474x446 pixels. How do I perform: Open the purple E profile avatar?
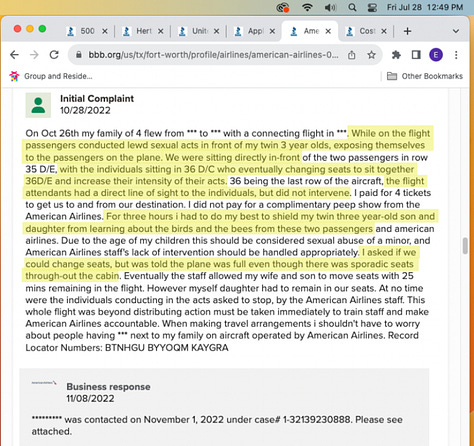tap(436, 55)
